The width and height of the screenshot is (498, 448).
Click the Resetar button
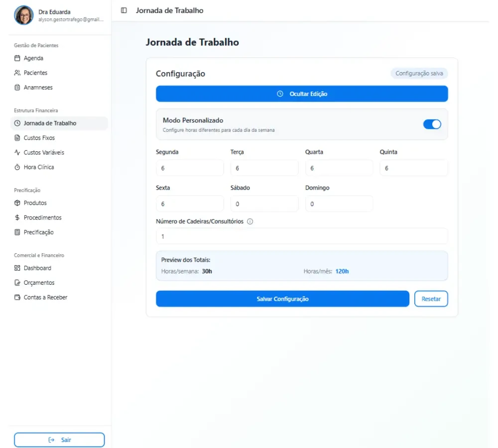pos(431,299)
